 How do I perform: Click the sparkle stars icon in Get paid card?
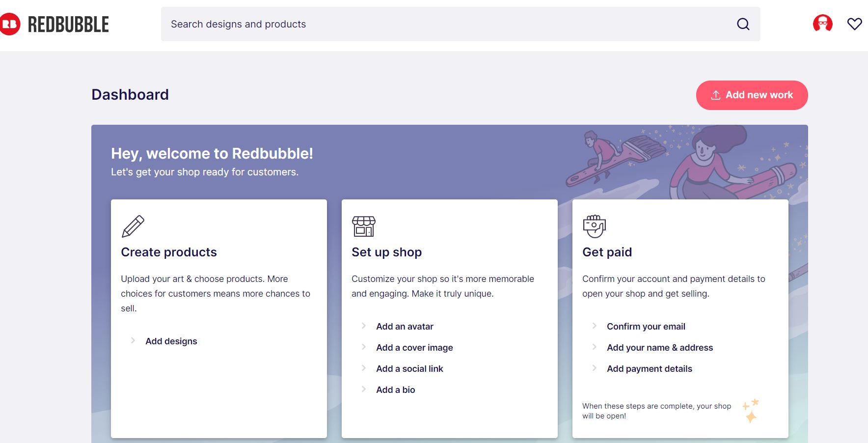click(751, 411)
